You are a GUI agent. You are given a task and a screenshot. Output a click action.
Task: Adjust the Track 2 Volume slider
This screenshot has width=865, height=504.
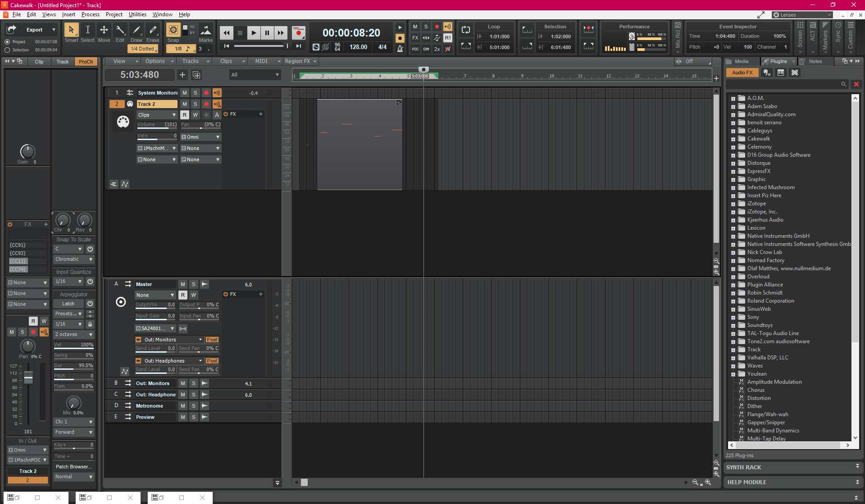coord(157,125)
